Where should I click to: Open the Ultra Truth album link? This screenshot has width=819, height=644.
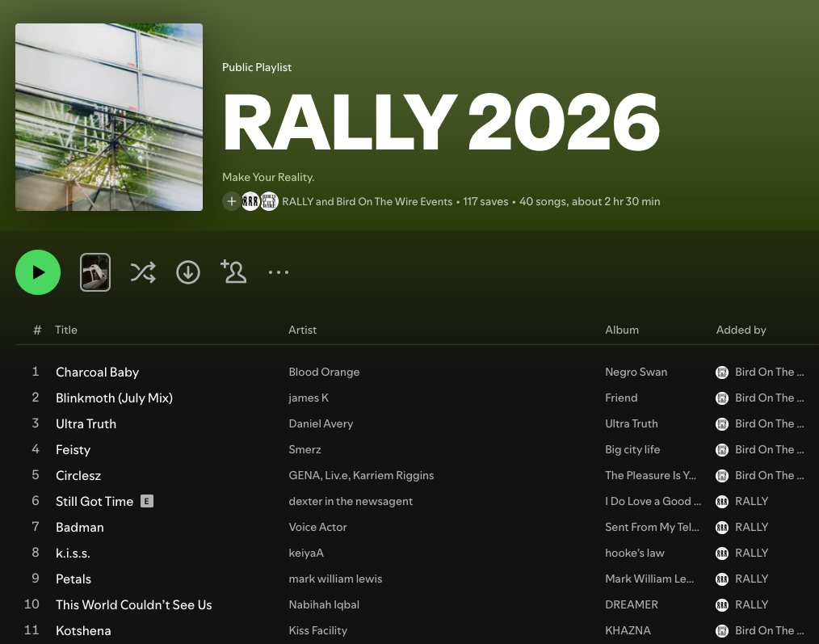tap(632, 424)
